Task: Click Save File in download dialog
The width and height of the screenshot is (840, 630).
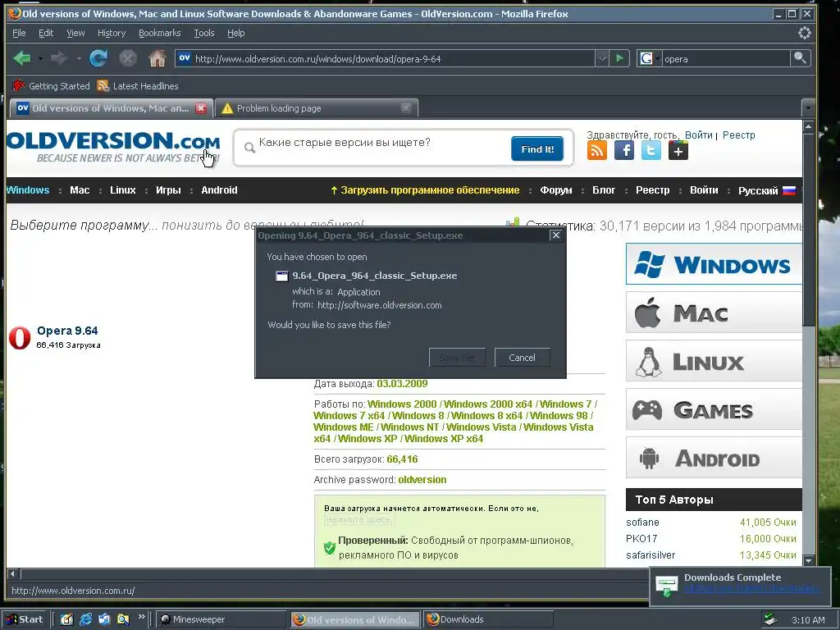Action: click(457, 358)
